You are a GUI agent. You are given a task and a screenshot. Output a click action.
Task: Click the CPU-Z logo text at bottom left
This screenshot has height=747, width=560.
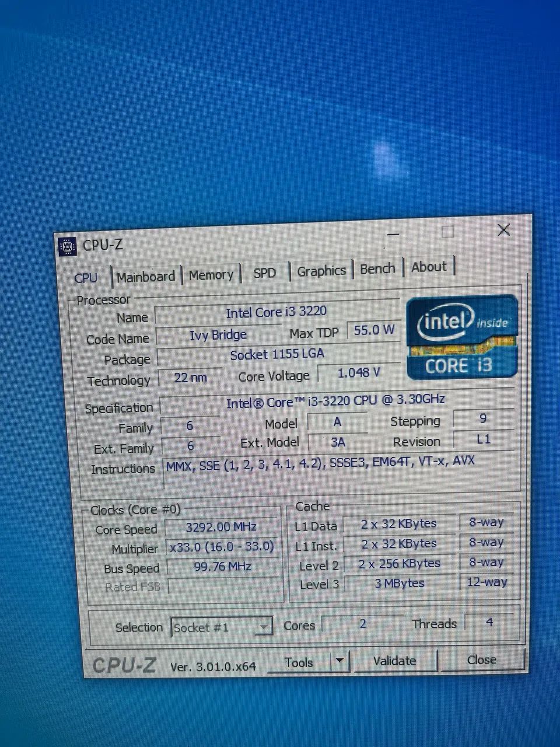[124, 665]
